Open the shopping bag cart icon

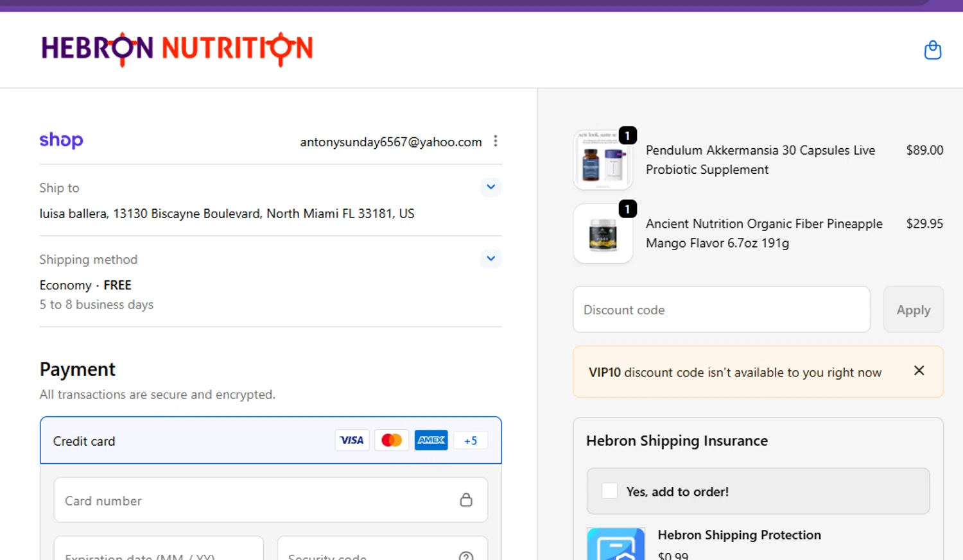(932, 49)
